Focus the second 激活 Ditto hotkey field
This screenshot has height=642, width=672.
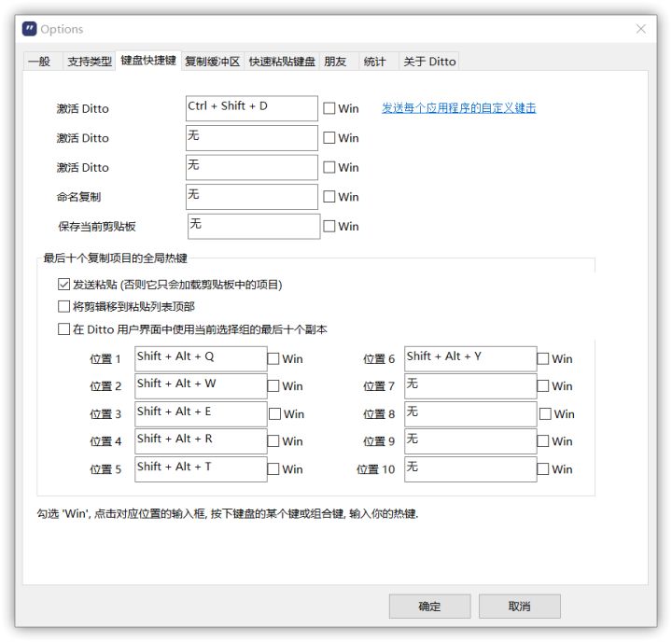pos(252,138)
